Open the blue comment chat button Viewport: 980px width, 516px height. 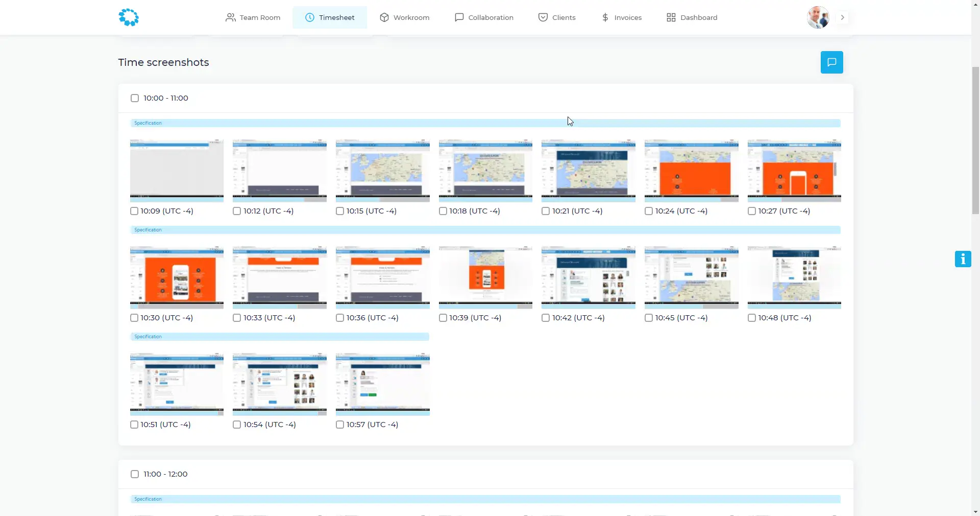tap(831, 62)
